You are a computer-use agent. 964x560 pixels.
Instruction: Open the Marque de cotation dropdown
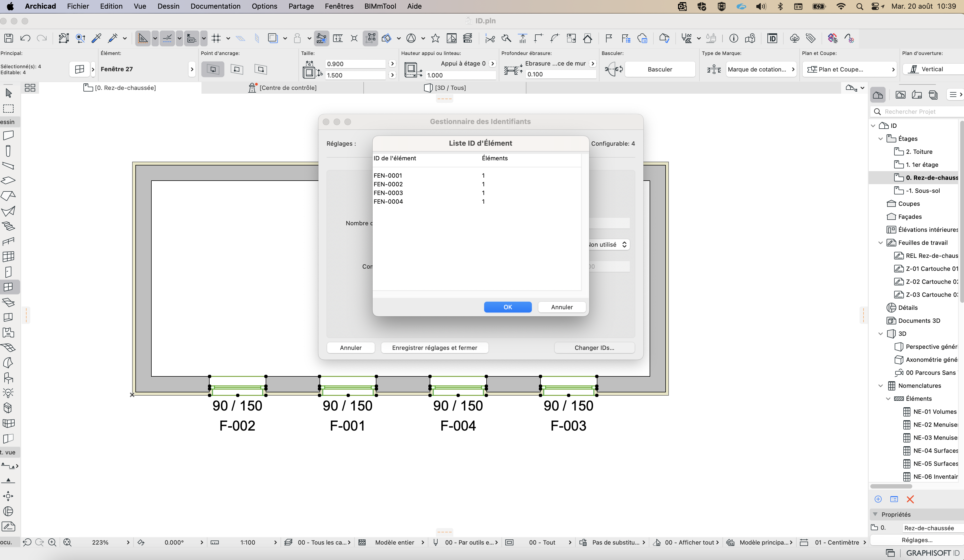pos(761,69)
